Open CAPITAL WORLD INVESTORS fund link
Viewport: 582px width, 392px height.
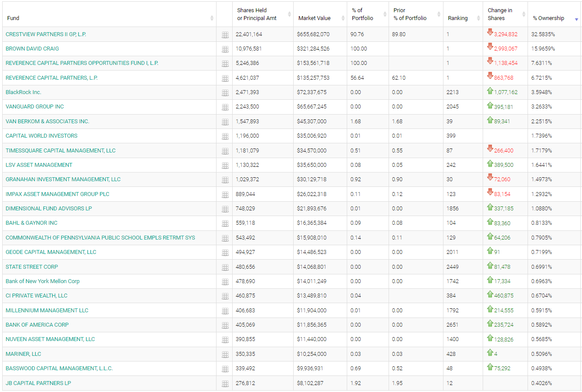tap(41, 136)
